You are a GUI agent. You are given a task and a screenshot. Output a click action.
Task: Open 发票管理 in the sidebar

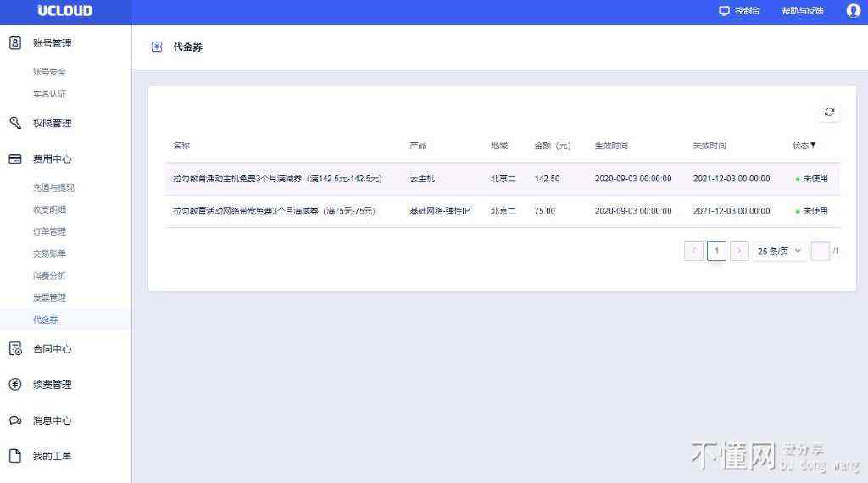coord(49,297)
